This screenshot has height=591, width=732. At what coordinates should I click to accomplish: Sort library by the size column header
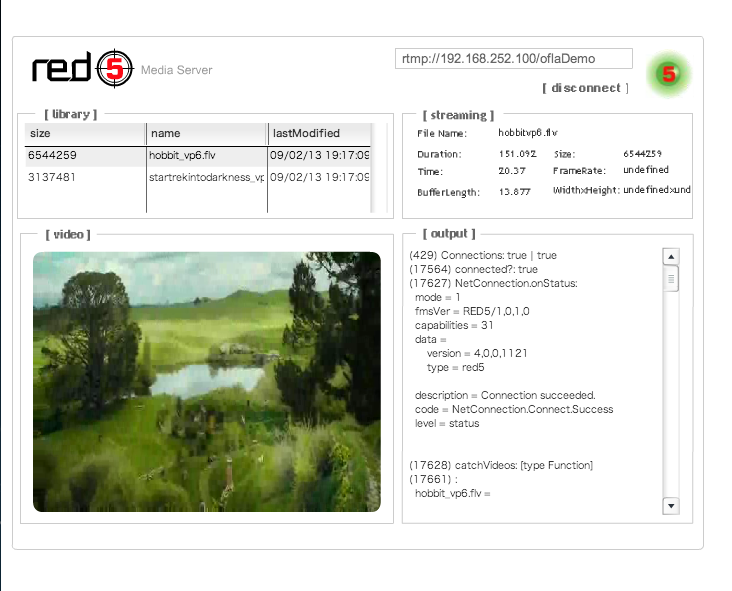(85, 133)
